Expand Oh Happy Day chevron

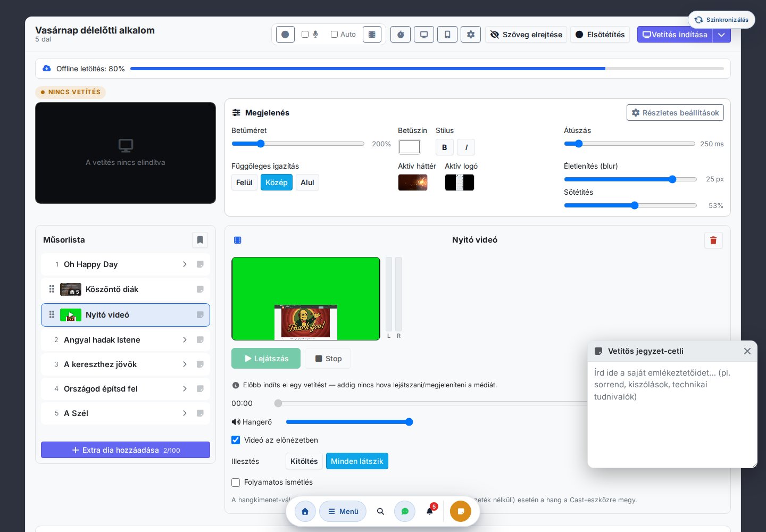[x=185, y=264]
